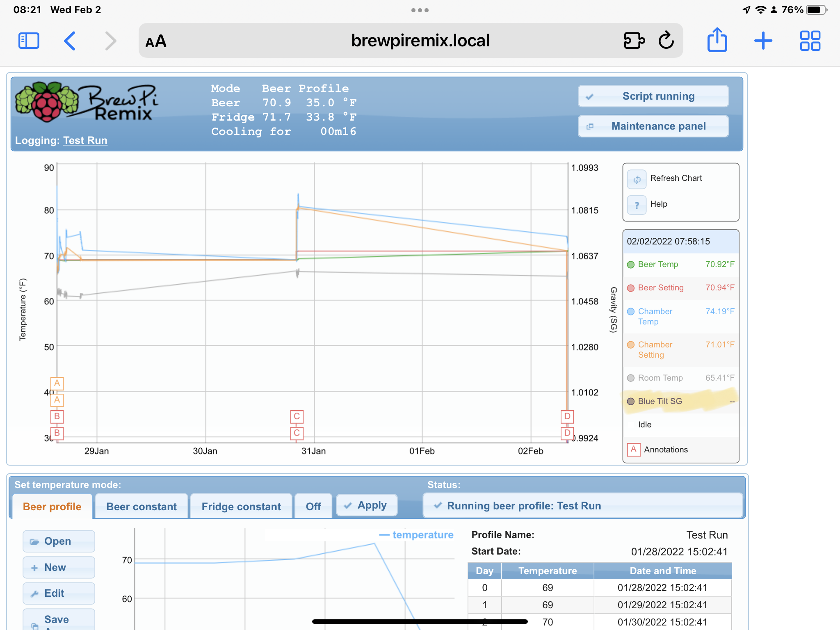The height and width of the screenshot is (630, 840).
Task: Select the profile row dated 01/28/2022 15:02:41
Action: 600,588
